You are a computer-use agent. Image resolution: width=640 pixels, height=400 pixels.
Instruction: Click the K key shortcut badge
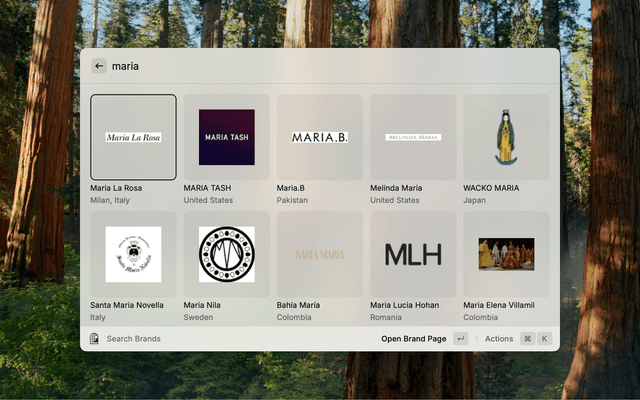tap(545, 339)
